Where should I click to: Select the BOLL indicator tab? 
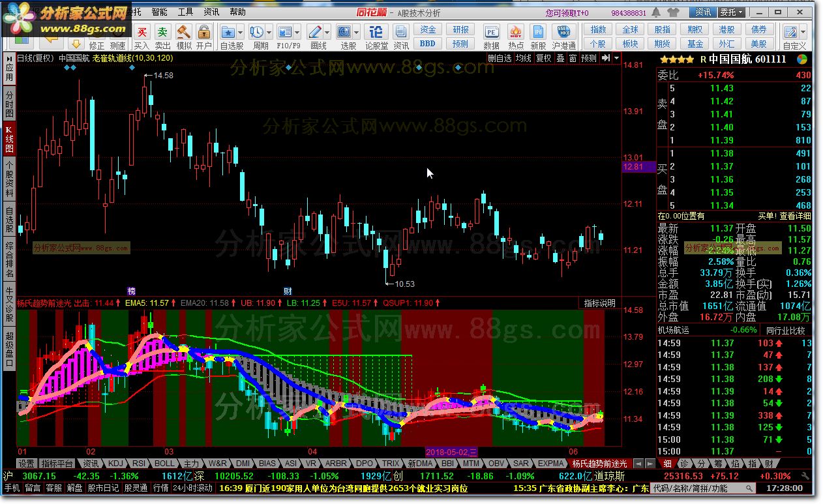tap(164, 464)
